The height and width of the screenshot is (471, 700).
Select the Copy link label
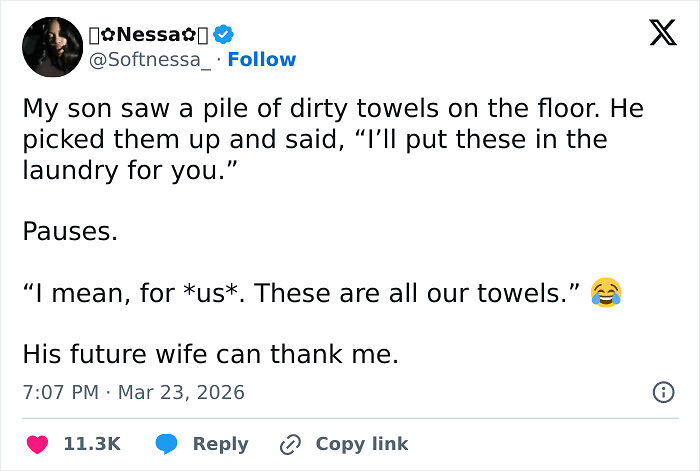[361, 443]
